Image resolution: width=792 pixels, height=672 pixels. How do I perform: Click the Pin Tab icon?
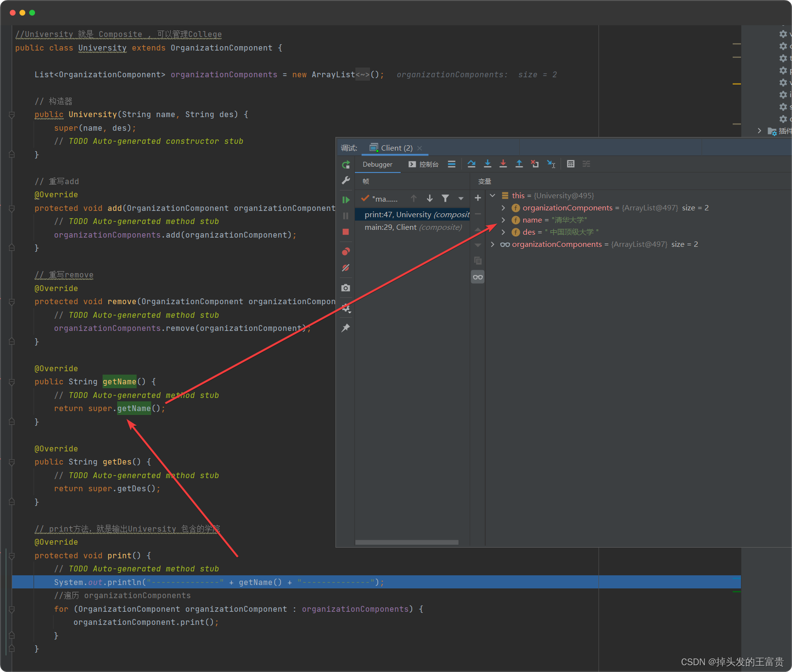(346, 328)
